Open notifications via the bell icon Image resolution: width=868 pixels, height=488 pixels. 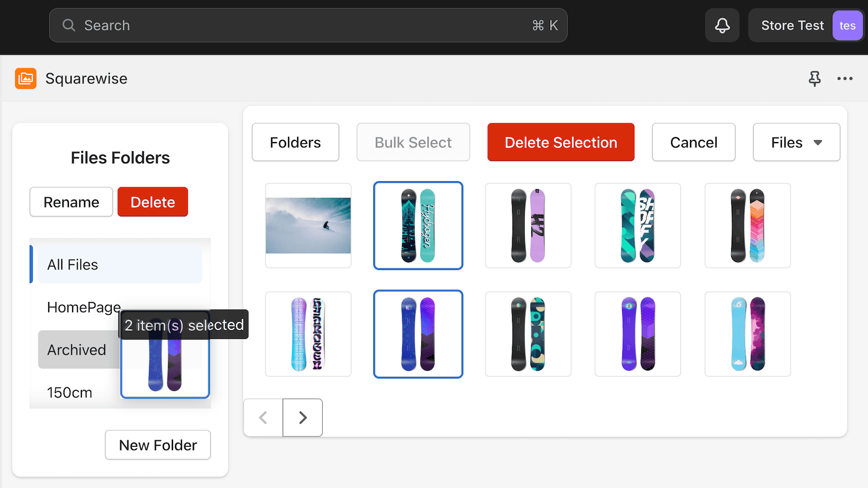[x=722, y=25]
